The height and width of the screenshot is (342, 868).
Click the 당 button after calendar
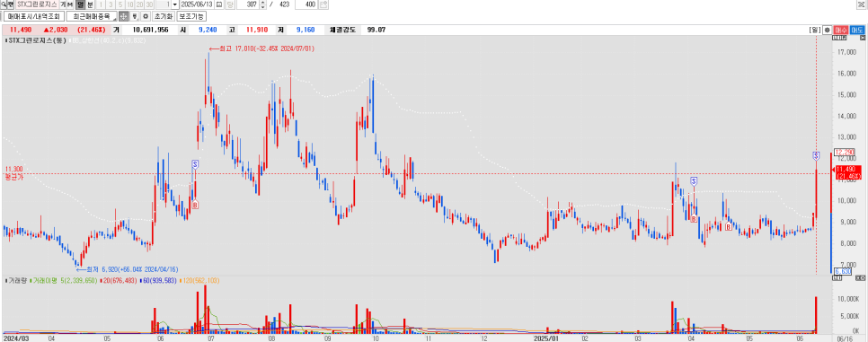click(x=230, y=4)
